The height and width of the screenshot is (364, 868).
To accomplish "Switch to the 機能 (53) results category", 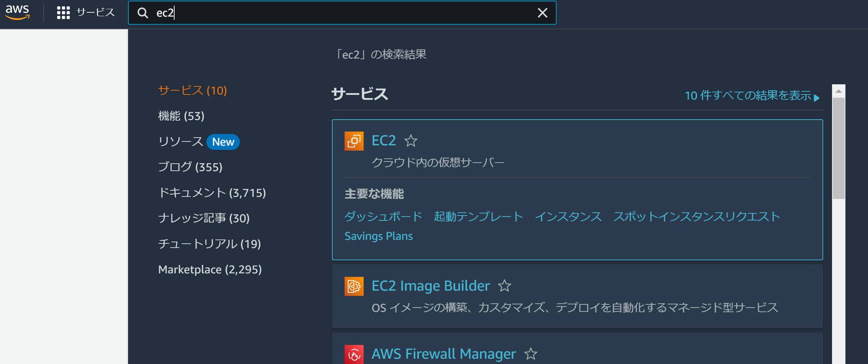I will point(181,116).
